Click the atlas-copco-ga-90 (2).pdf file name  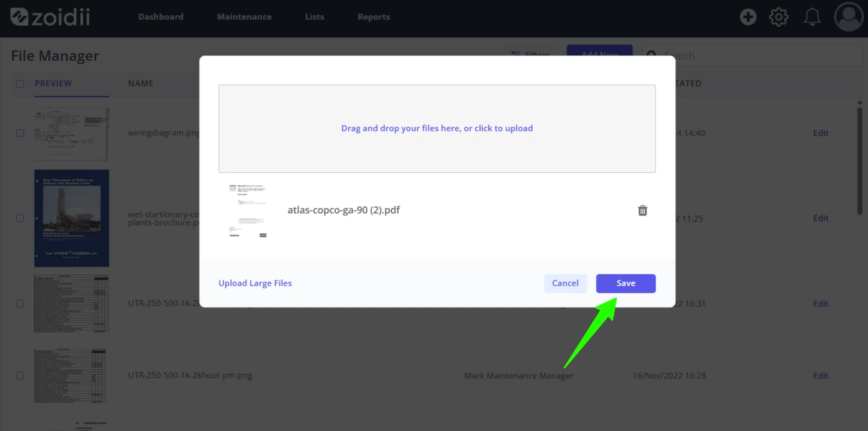click(x=344, y=210)
